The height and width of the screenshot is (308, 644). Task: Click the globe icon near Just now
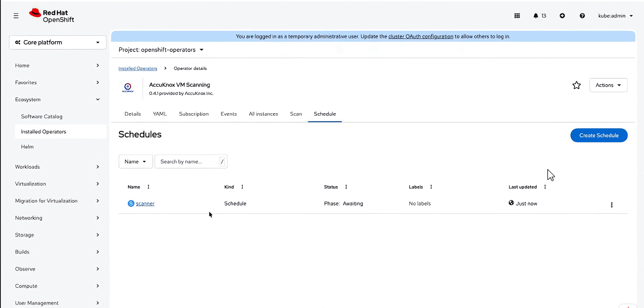511,203
